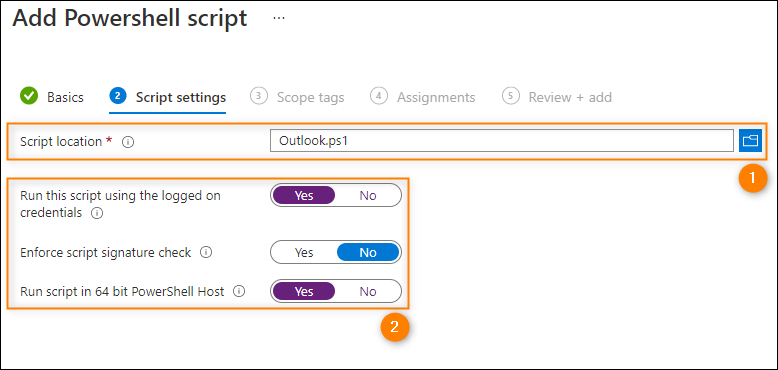The image size is (778, 370).
Task: Browse for script file with folder icon
Action: tap(751, 141)
